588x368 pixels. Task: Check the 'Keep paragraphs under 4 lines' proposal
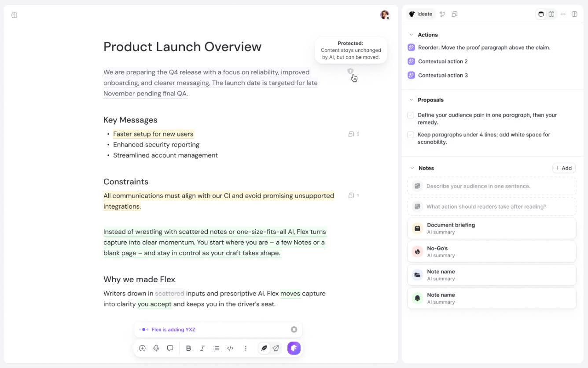pyautogui.click(x=411, y=135)
